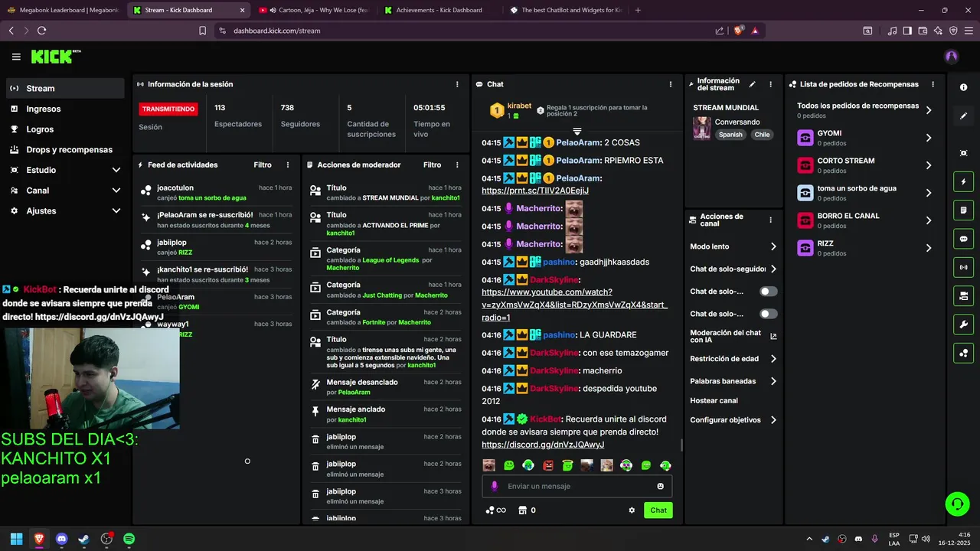Edit stream info with pencil icon

pos(752,84)
